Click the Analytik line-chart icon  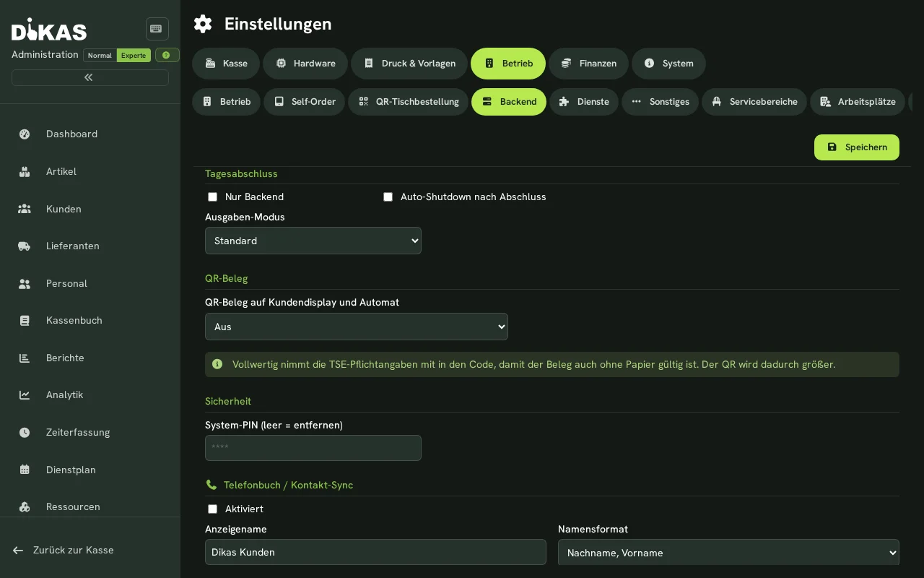click(x=25, y=395)
